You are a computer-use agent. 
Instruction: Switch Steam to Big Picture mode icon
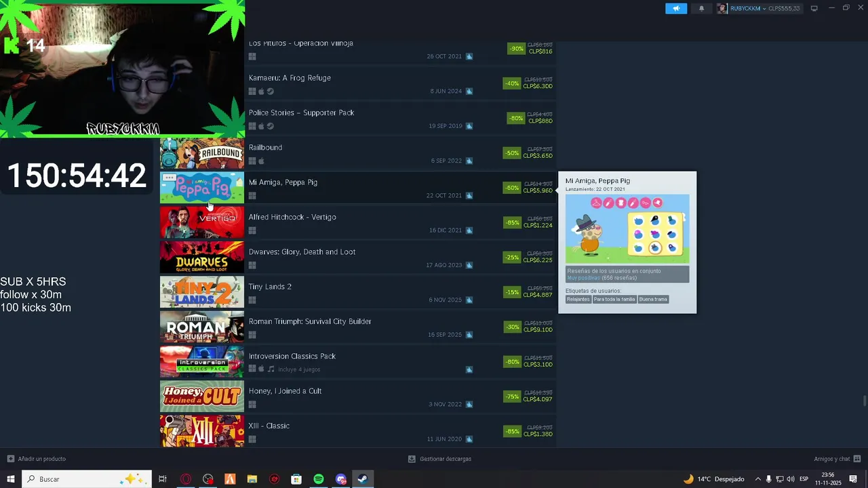(x=814, y=8)
